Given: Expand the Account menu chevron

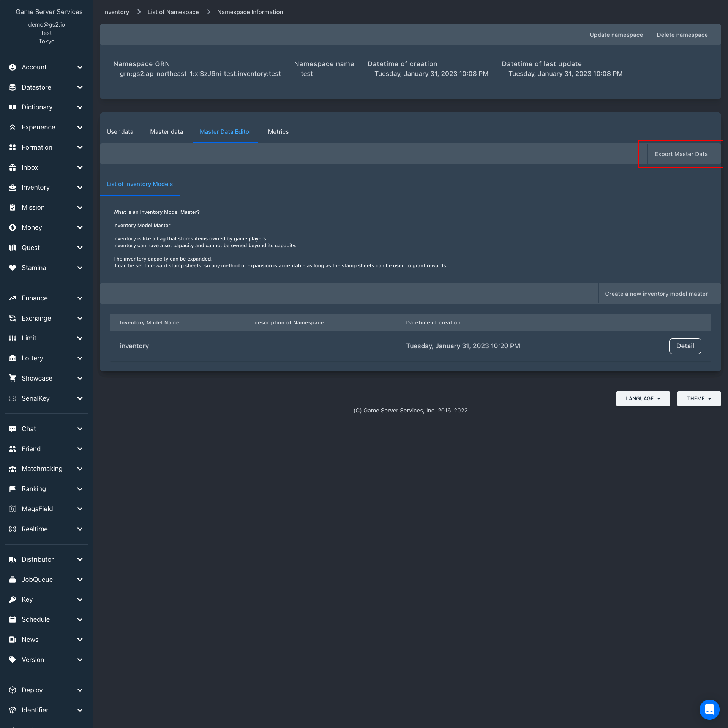Looking at the screenshot, I should tap(80, 67).
